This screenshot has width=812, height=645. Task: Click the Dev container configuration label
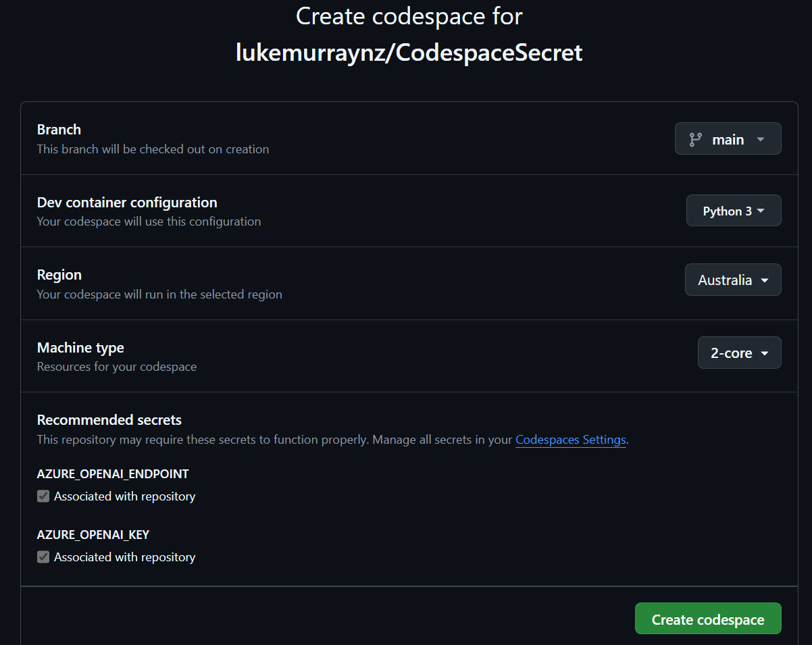(x=127, y=203)
